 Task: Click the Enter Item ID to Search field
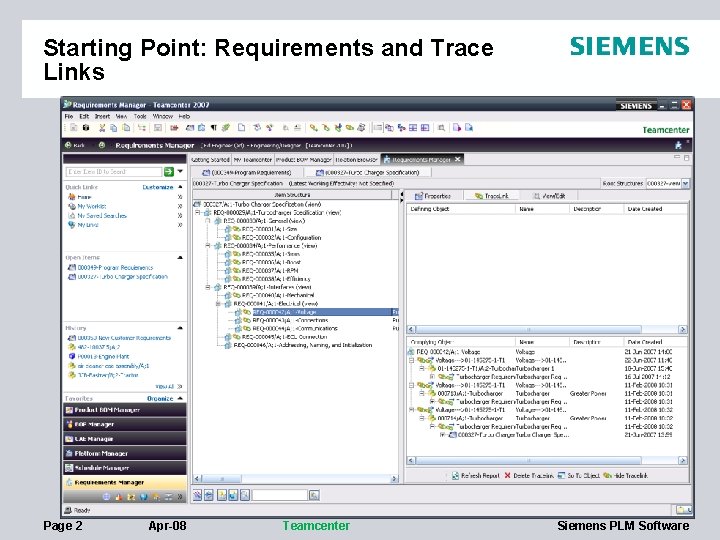click(x=113, y=172)
